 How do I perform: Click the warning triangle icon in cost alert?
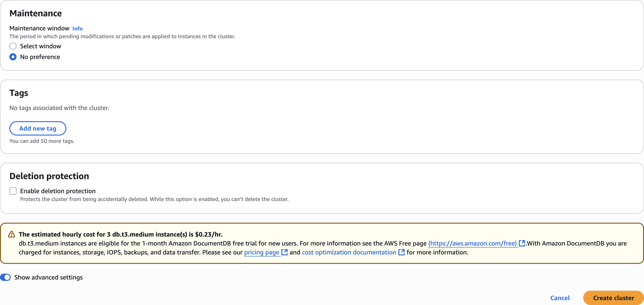12,234
